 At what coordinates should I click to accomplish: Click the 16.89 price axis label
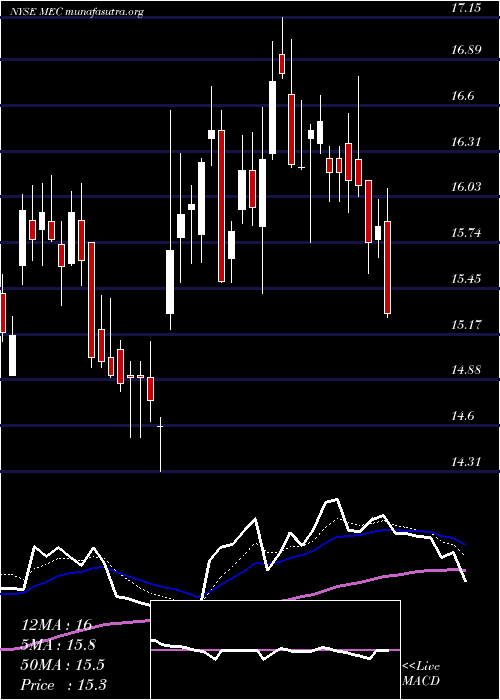tap(468, 50)
